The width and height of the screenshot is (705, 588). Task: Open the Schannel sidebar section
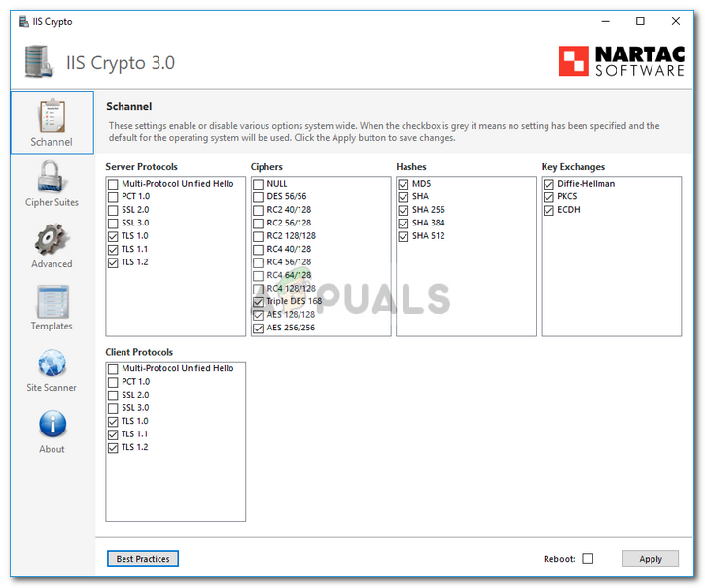(52, 122)
